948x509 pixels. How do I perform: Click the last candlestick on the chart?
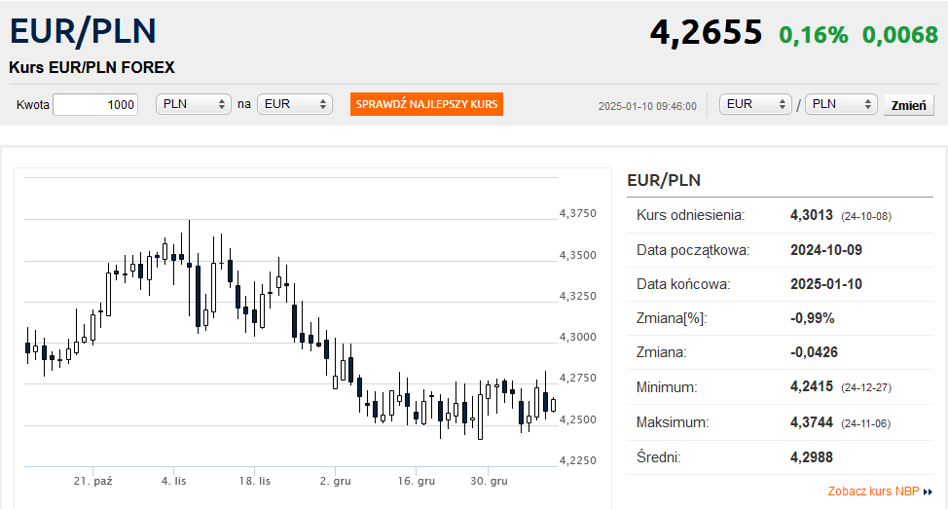click(553, 405)
